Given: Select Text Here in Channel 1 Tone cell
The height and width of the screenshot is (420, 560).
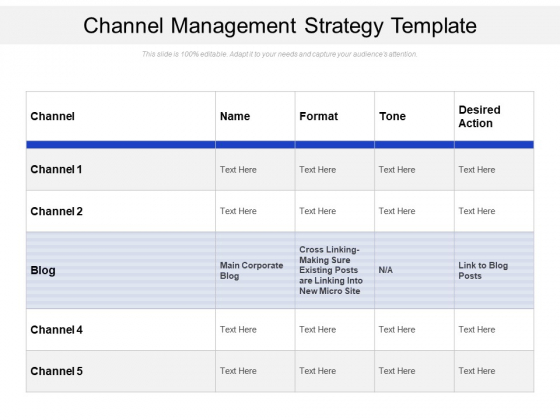Looking at the screenshot, I should coord(397,170).
